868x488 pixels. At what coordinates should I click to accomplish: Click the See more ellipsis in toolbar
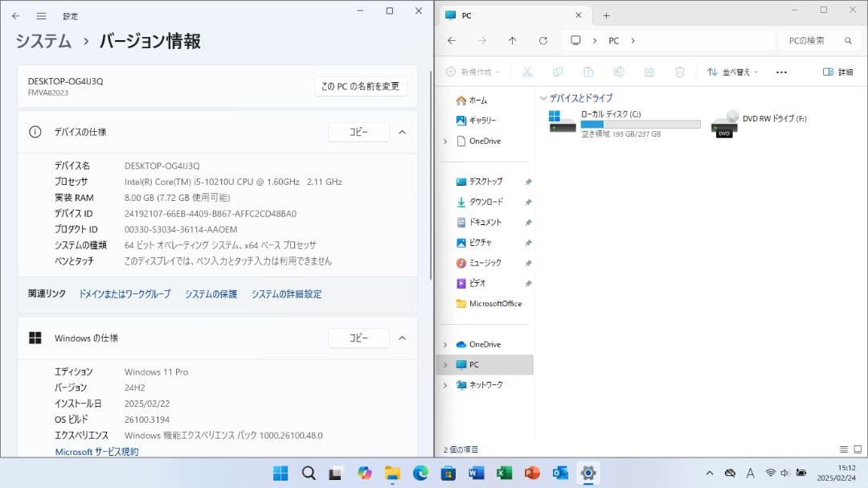point(781,72)
